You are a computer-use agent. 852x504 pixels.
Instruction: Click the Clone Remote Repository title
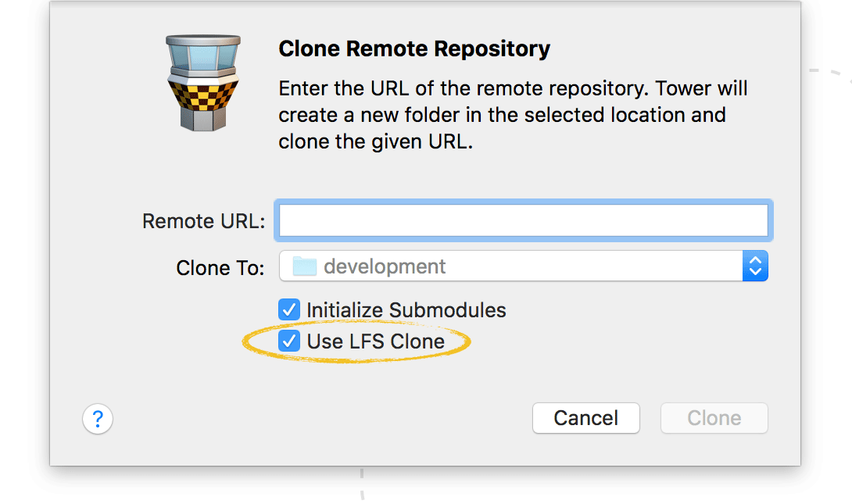point(414,49)
